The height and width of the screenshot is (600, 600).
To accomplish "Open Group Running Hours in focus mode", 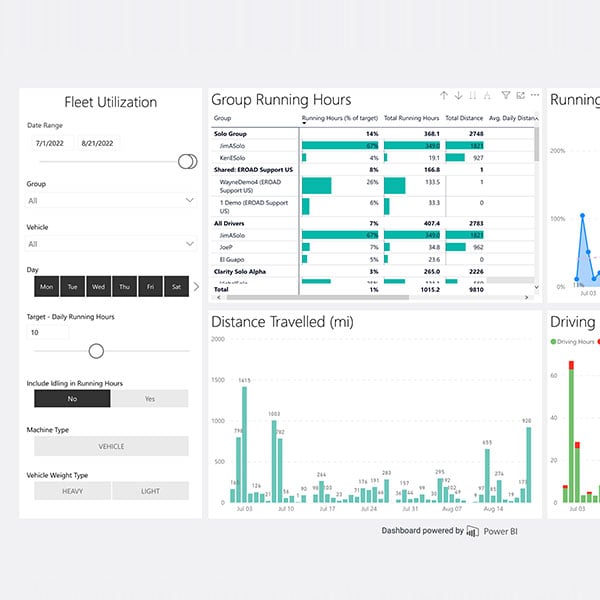I will click(520, 95).
